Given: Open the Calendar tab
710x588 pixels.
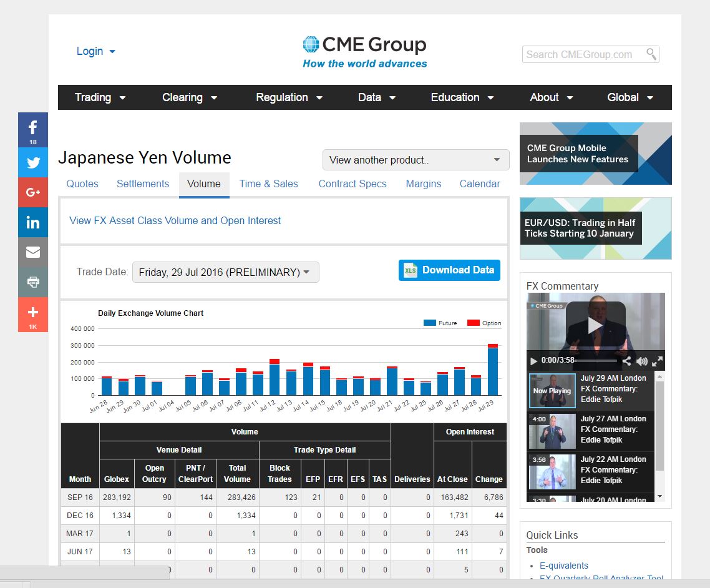Looking at the screenshot, I should (480, 184).
